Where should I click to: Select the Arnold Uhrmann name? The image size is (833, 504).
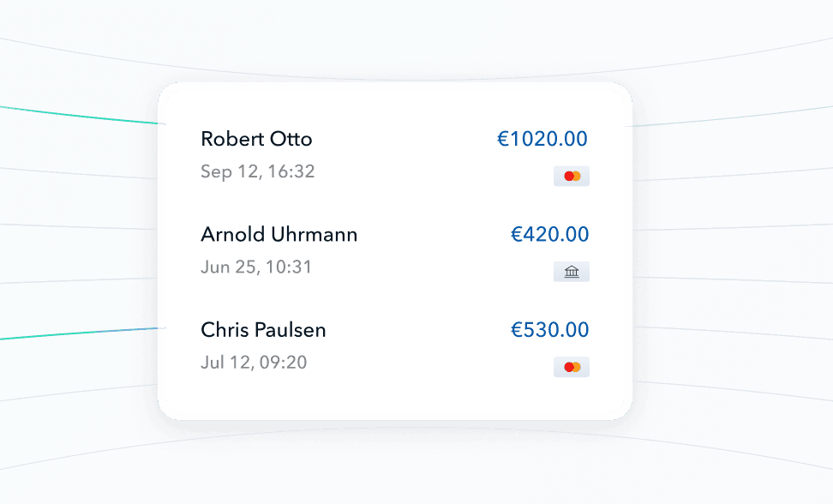pos(279,235)
